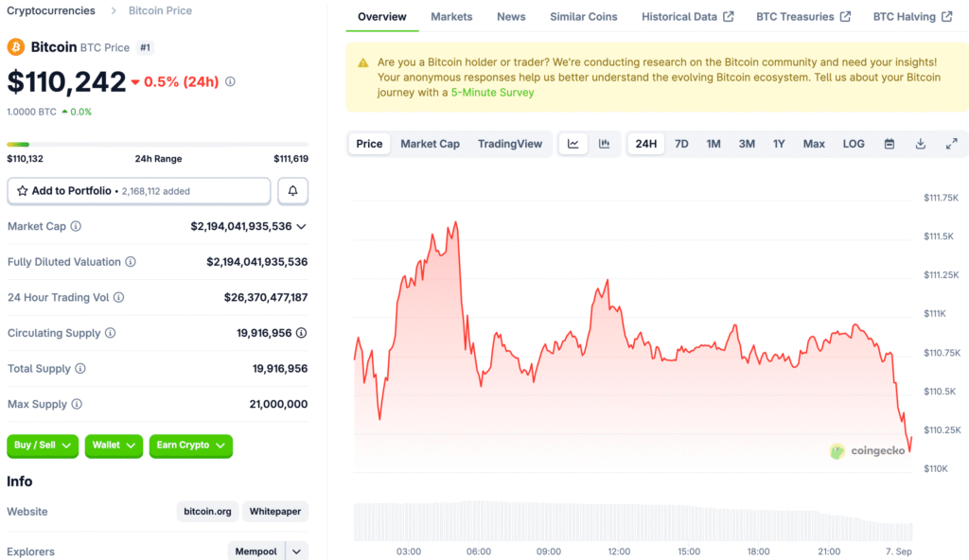
Task: Go to Cryptocurrencies breadcrumb link
Action: [51, 10]
